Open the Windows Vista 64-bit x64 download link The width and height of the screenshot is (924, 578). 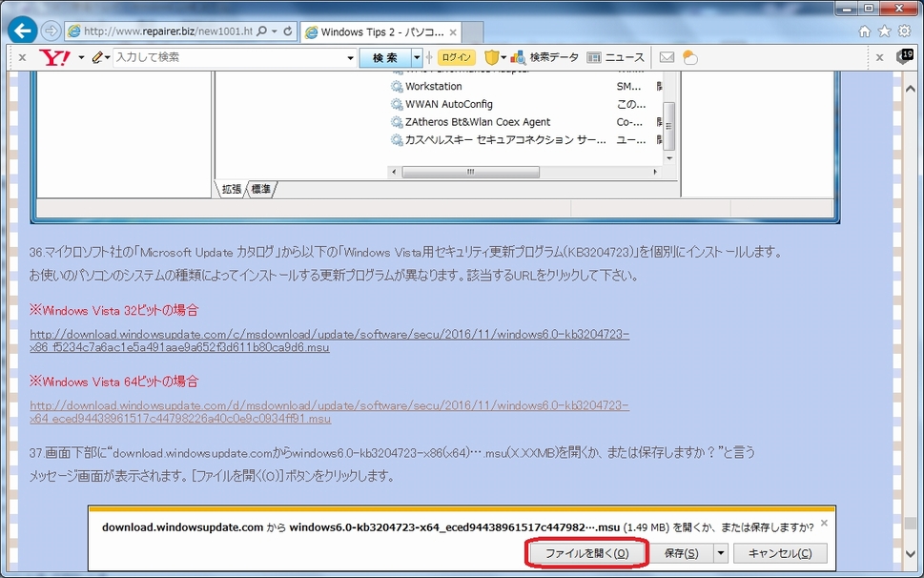point(329,412)
